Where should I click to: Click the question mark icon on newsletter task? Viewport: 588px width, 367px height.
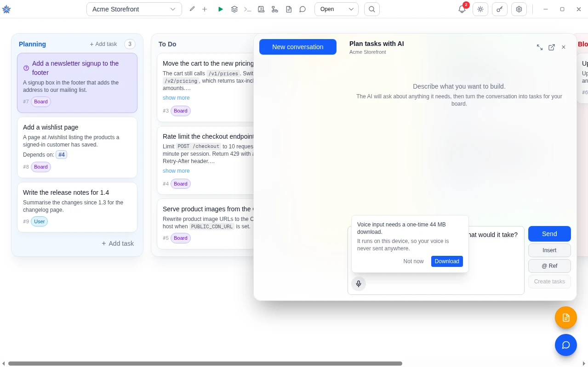tap(26, 68)
